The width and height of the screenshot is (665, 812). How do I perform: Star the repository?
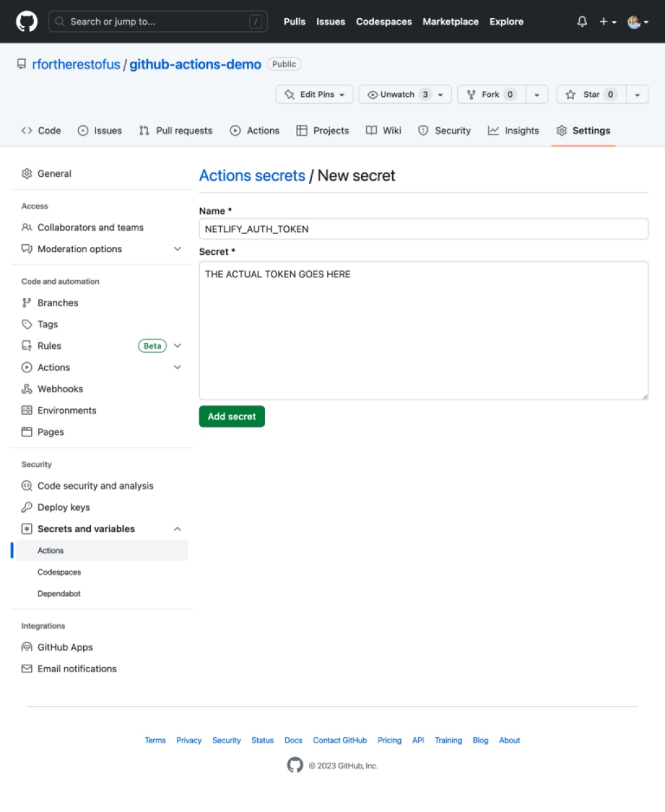tap(591, 94)
